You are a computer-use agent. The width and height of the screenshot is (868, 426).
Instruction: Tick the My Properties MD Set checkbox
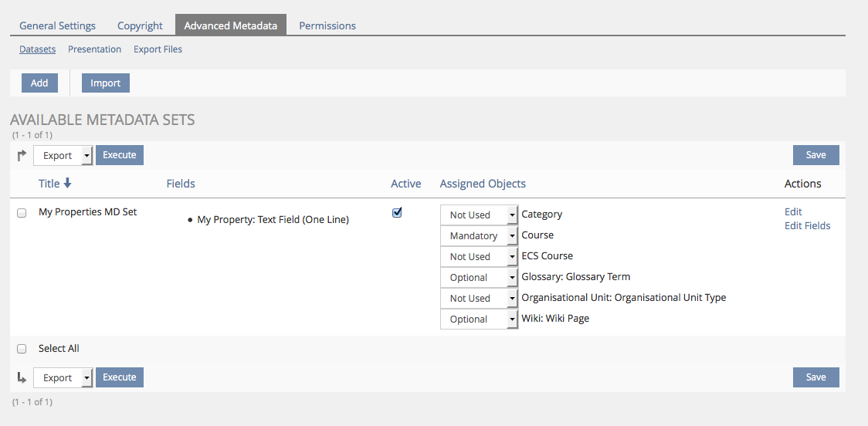tap(22, 213)
